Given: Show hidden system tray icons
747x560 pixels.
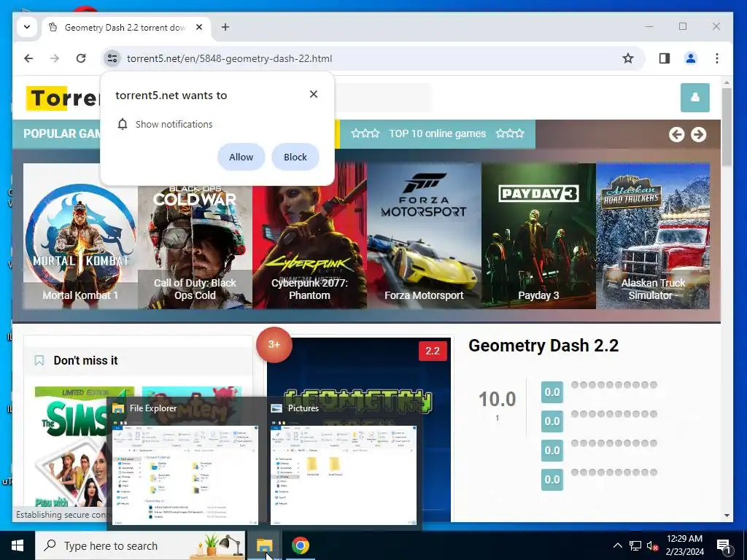Looking at the screenshot, I should tap(617, 545).
